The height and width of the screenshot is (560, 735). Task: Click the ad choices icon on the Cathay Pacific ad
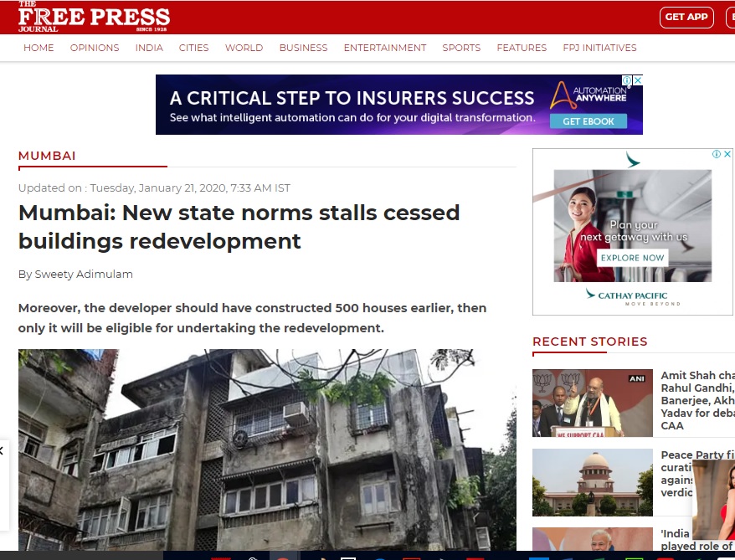[x=717, y=154]
